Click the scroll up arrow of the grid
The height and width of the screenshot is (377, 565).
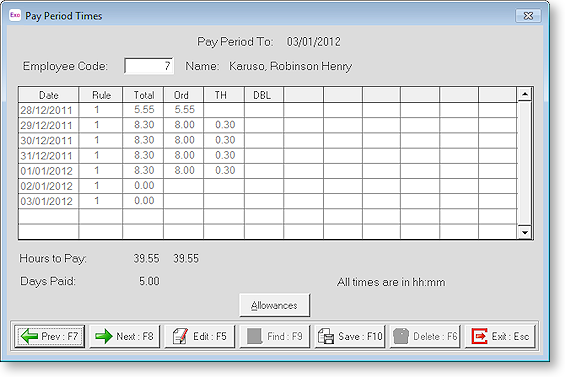coord(525,94)
